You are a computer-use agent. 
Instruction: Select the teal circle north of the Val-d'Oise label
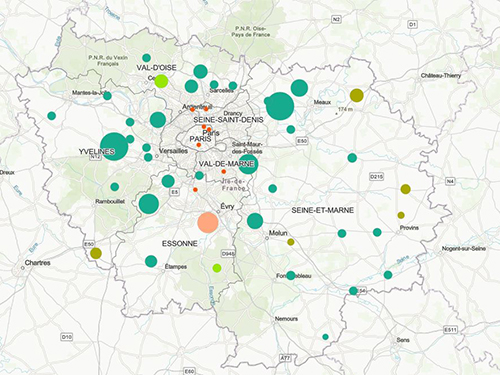point(146,58)
